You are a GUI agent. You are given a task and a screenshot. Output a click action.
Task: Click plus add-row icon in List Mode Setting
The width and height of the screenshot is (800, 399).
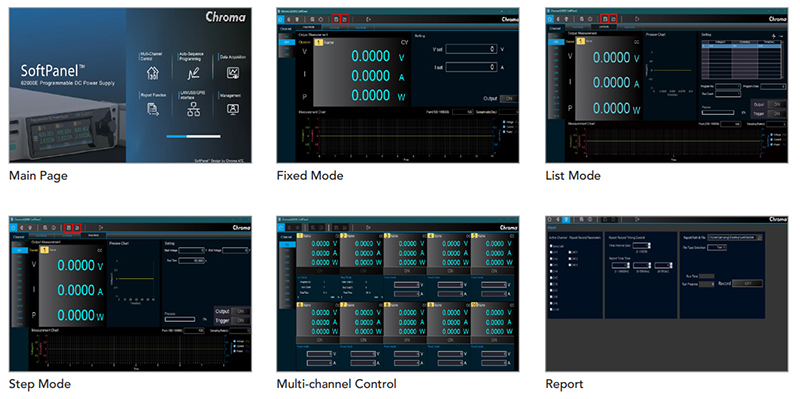773,36
